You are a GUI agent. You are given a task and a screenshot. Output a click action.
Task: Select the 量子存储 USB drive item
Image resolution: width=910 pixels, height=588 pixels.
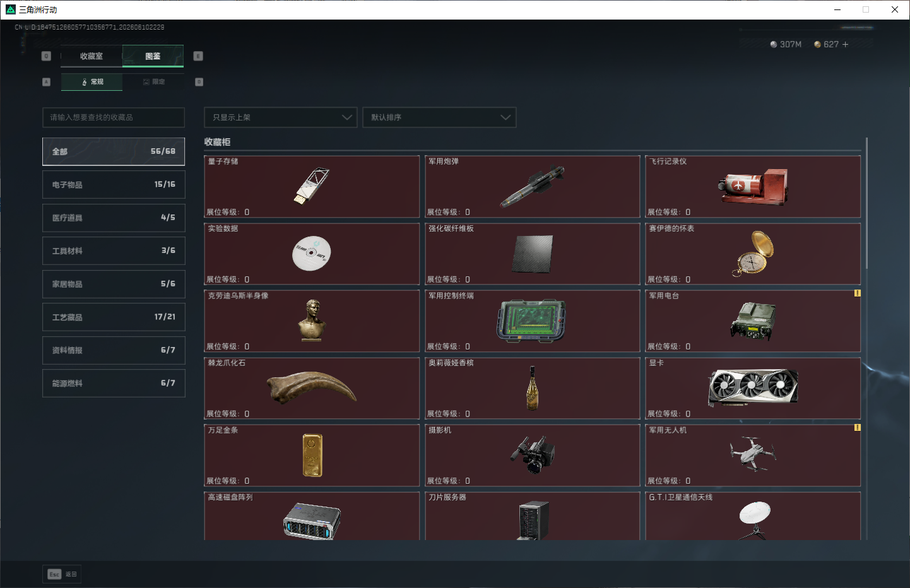coord(312,187)
